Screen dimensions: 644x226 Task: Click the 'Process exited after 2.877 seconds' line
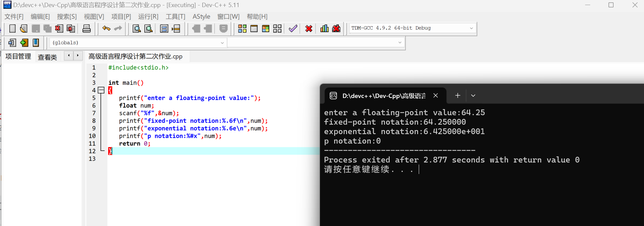tap(452, 160)
